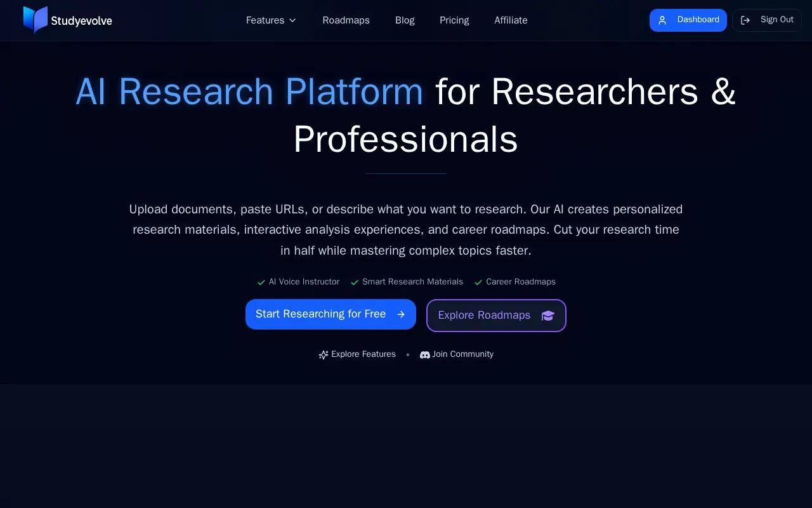The image size is (812, 508).
Task: Click the Career Roadmaps checkmark icon
Action: 478,282
